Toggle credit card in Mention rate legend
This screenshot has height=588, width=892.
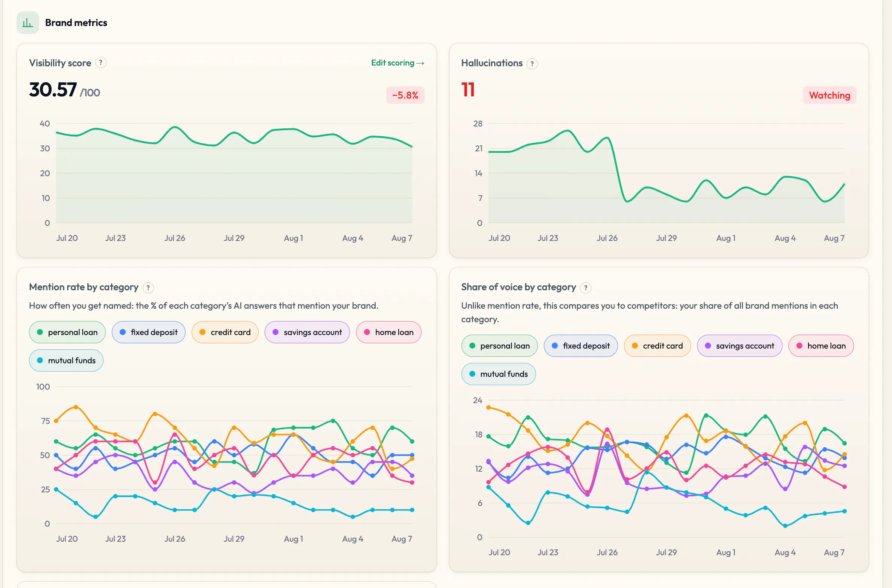tap(225, 332)
